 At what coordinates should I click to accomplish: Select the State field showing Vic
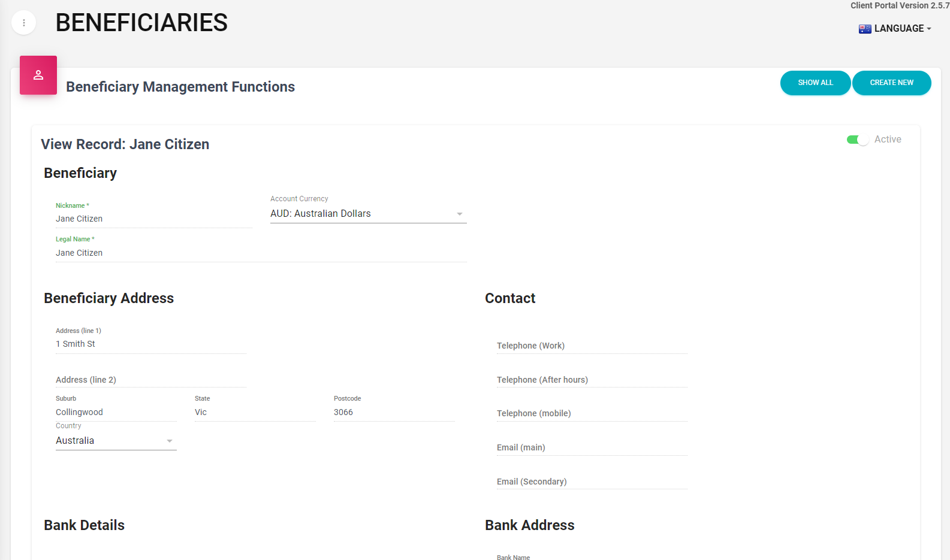pos(255,413)
